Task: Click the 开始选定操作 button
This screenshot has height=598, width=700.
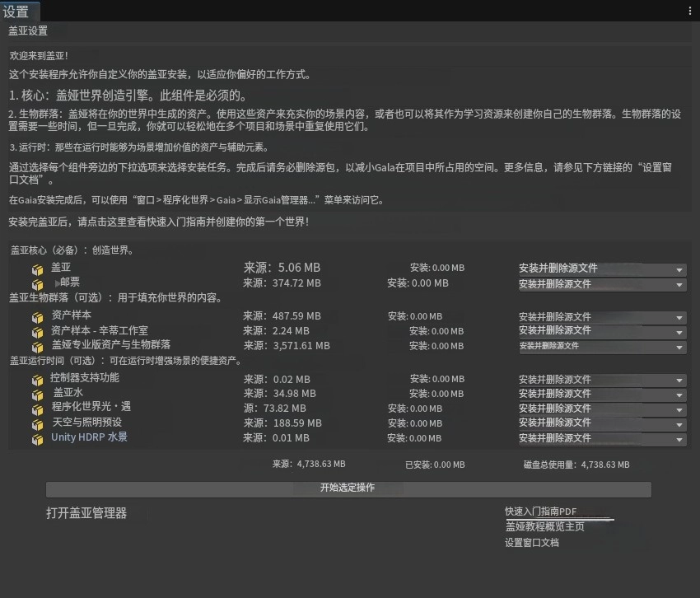Action: click(x=348, y=488)
